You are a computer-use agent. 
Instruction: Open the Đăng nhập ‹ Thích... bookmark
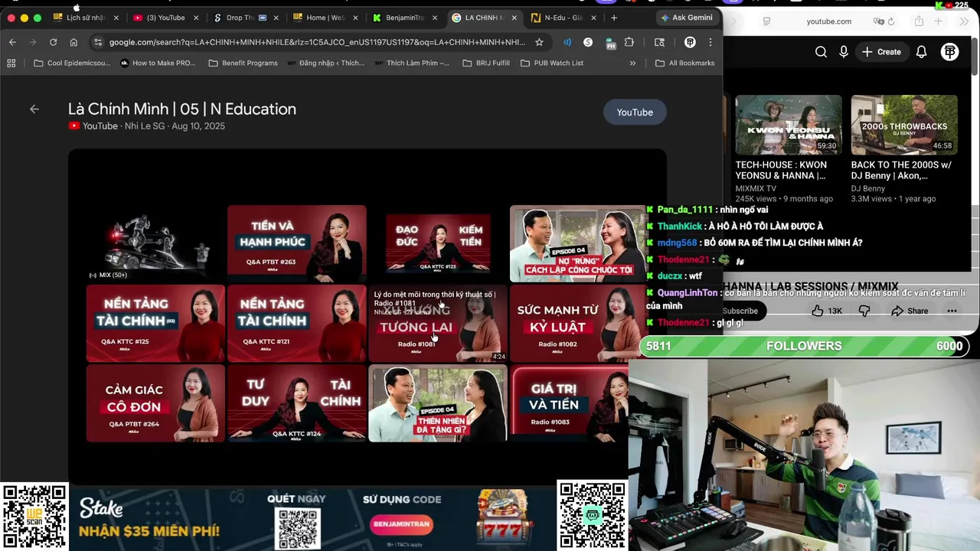pos(325,63)
